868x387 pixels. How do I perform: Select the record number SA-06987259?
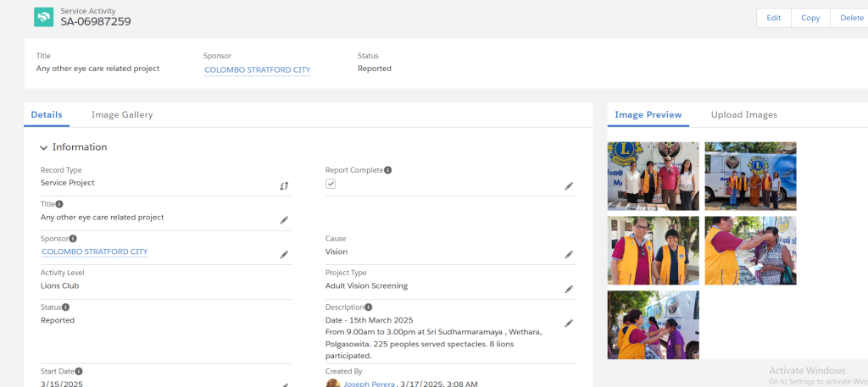click(96, 21)
